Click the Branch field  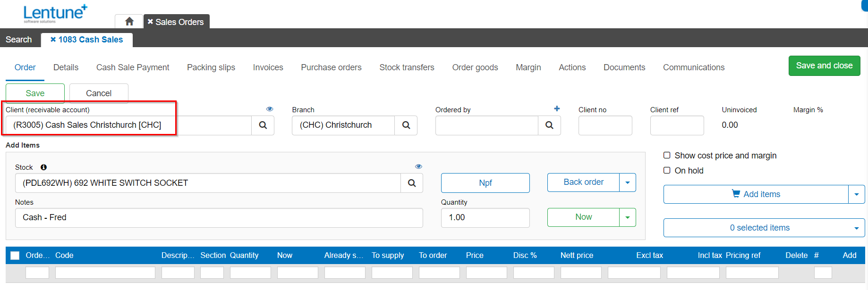(x=343, y=125)
